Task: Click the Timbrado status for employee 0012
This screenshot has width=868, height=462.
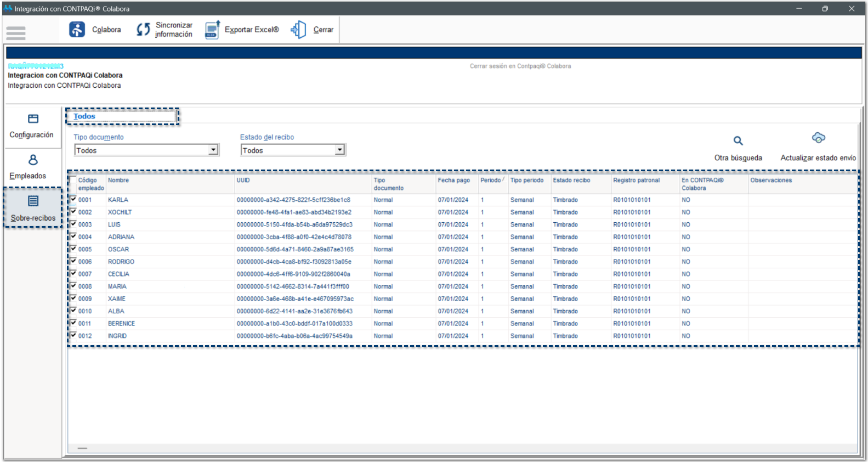Action: (x=565, y=336)
